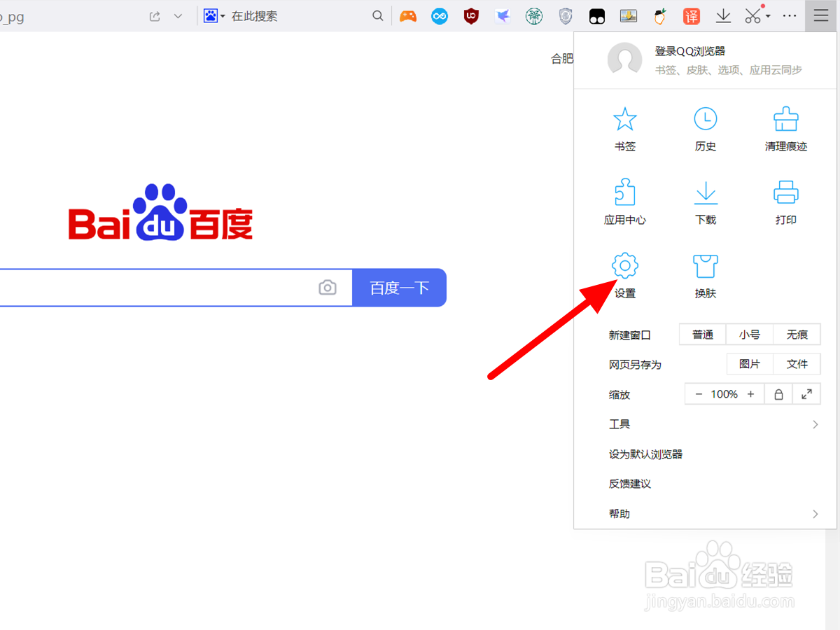The width and height of the screenshot is (840, 630).
Task: Click the 打印 printer icon
Action: click(x=786, y=192)
